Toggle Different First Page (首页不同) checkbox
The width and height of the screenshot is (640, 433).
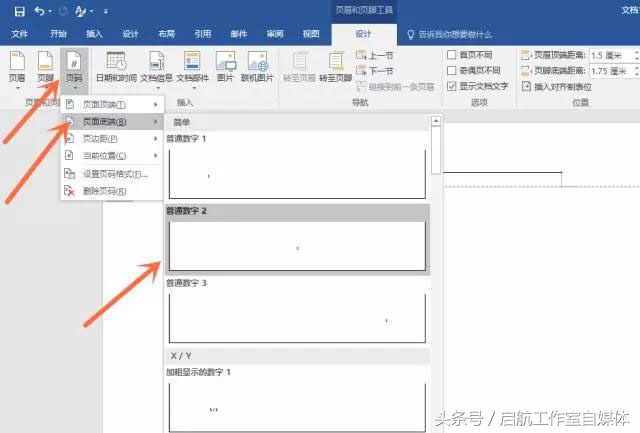[451, 55]
